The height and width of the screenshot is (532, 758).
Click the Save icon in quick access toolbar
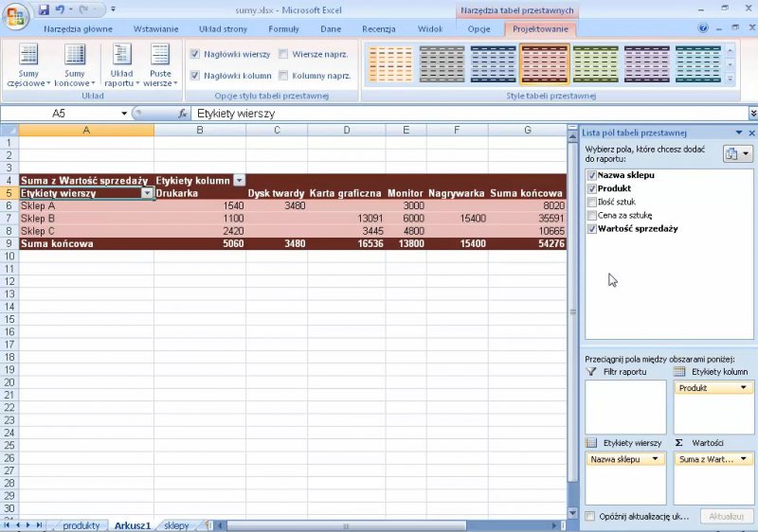tap(44, 10)
